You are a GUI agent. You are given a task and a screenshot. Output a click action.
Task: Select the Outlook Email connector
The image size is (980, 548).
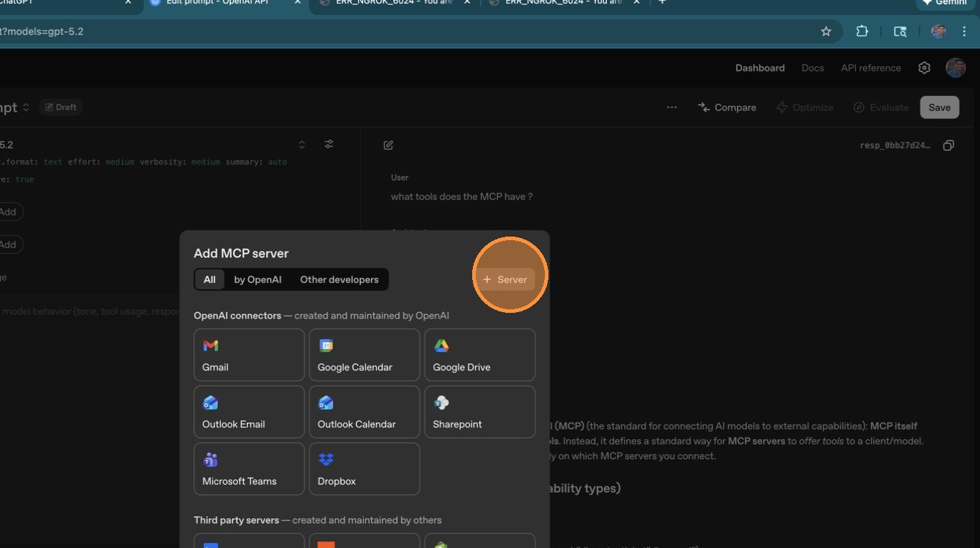coord(249,412)
